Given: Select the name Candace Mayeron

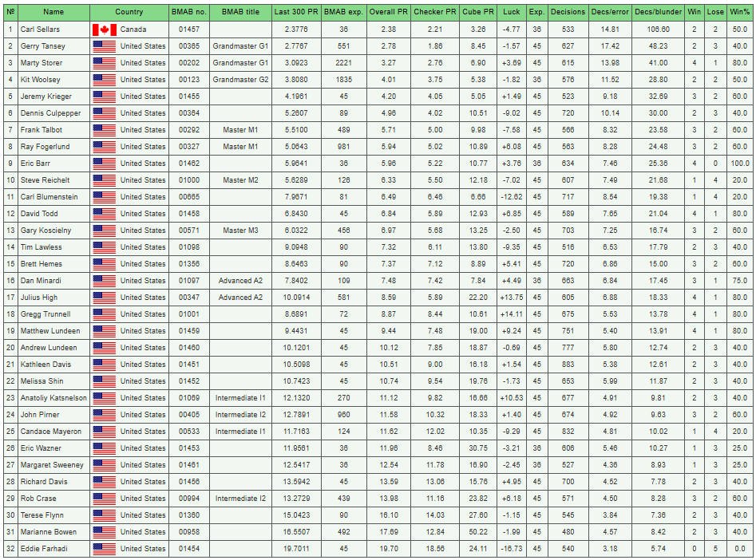Looking at the screenshot, I should pos(51,432).
